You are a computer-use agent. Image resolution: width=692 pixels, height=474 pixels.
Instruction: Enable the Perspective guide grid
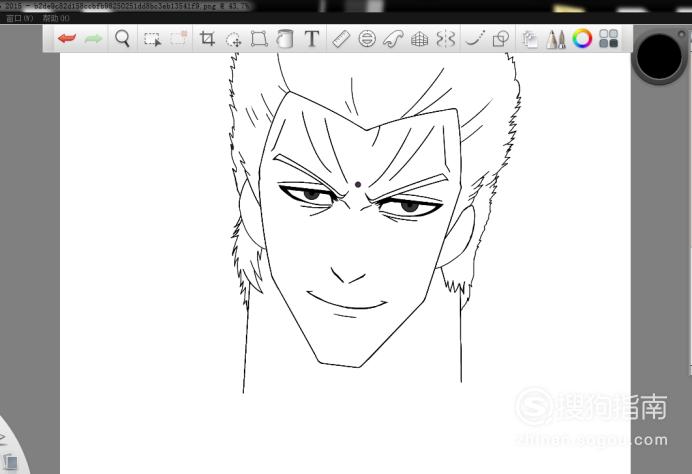[419, 39]
